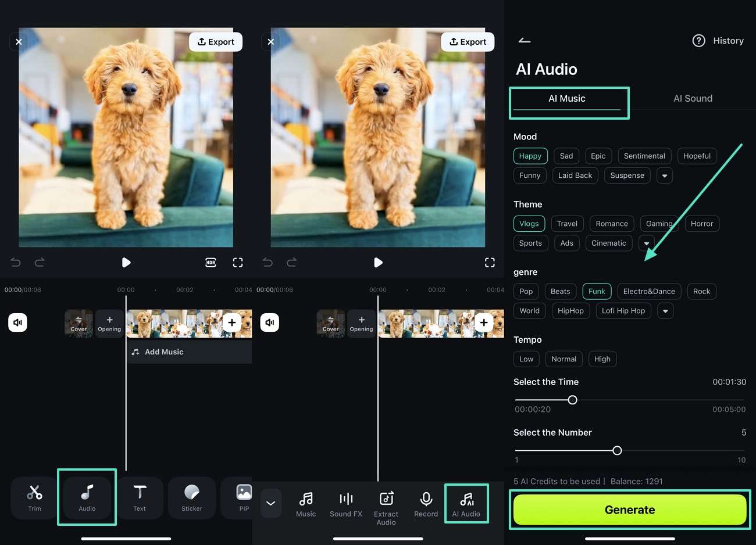The width and height of the screenshot is (756, 545).
Task: Add clip with plus button in left timeline
Action: pos(232,322)
